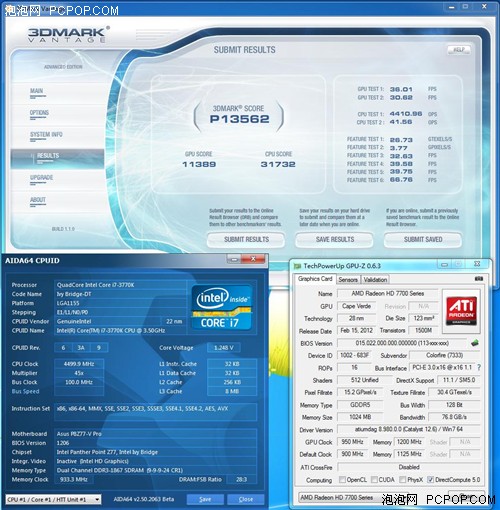The width and height of the screenshot is (500, 510).
Task: Open the OPTIONS section in 3DMark
Action: (39, 113)
